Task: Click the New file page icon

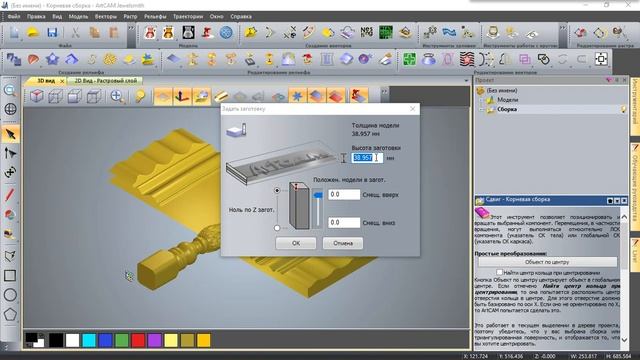Action: tap(14, 32)
